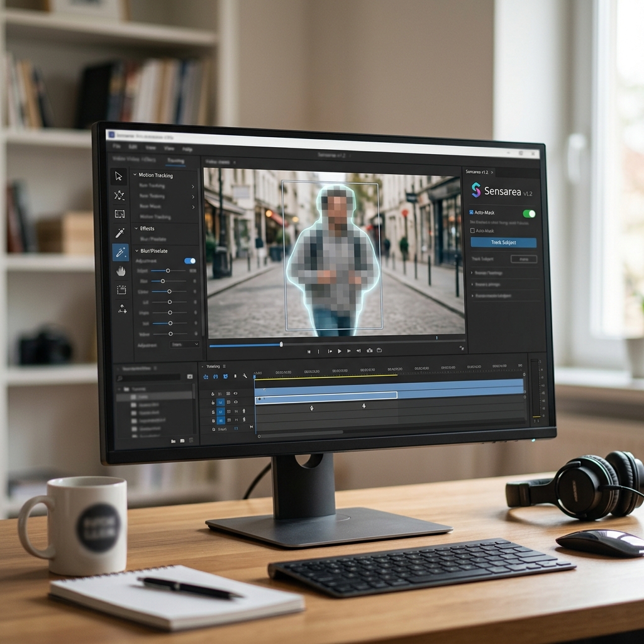644x644 pixels.
Task: Open preview settings wrench at bottom-right of viewer
Action: point(462,348)
